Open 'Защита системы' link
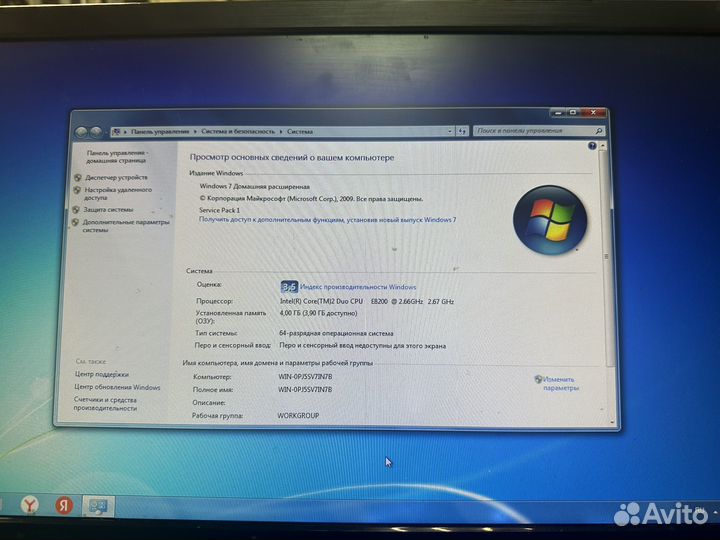The width and height of the screenshot is (720, 540). pos(108,209)
